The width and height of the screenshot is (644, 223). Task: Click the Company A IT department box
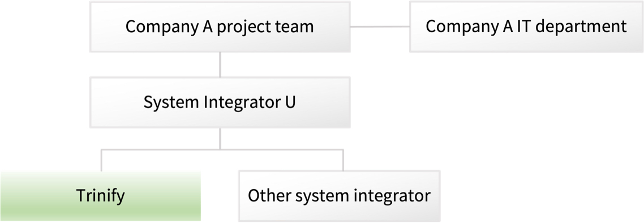tap(526, 27)
